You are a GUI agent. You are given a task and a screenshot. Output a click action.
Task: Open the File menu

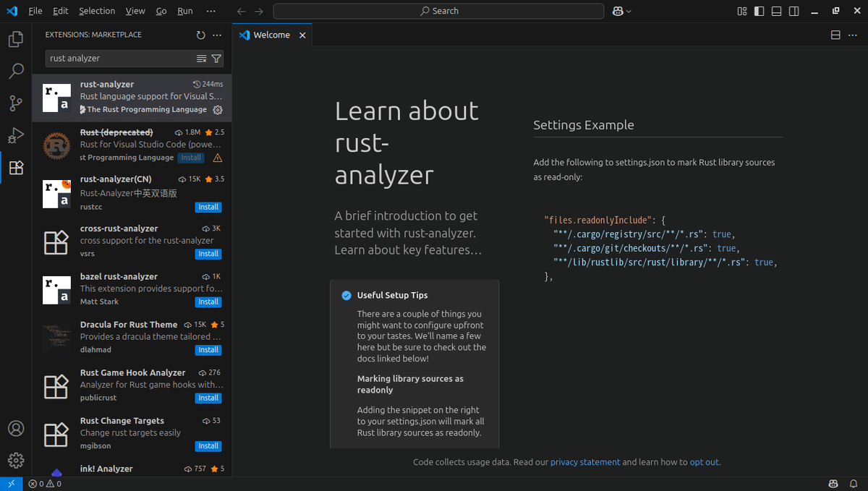[x=35, y=11]
